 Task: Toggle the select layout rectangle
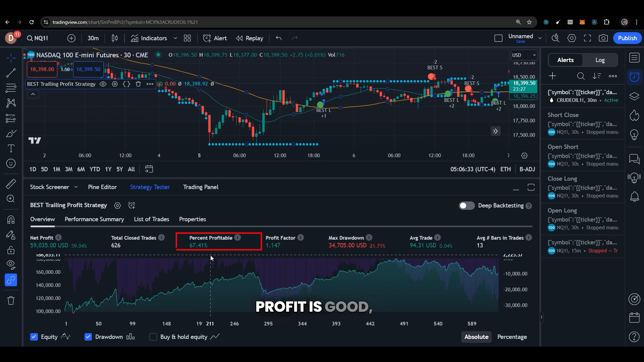pos(498,38)
